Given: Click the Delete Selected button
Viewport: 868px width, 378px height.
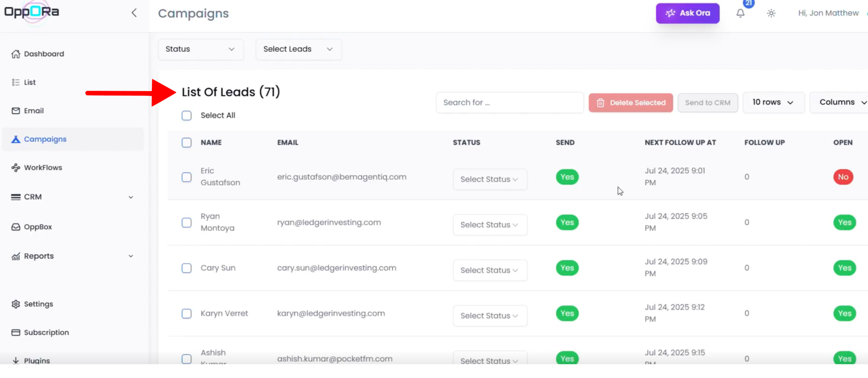Looking at the screenshot, I should [631, 103].
